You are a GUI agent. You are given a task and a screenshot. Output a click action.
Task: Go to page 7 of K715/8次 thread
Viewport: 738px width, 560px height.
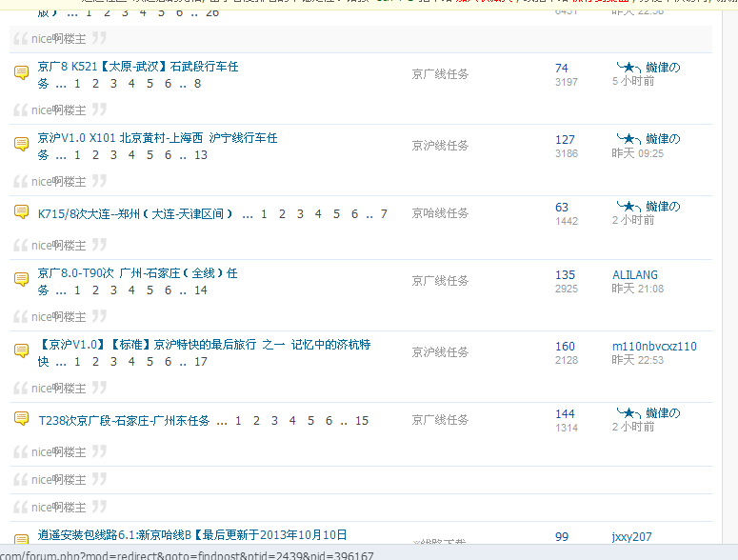pyautogui.click(x=384, y=214)
